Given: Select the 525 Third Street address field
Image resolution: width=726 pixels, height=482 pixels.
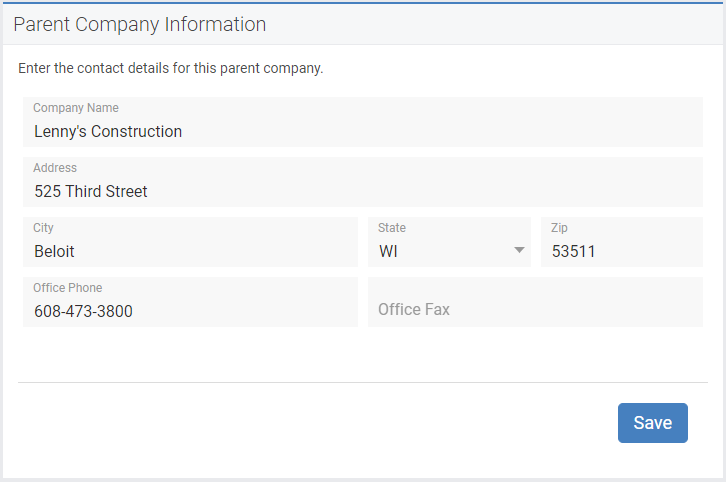Looking at the screenshot, I should (x=363, y=182).
